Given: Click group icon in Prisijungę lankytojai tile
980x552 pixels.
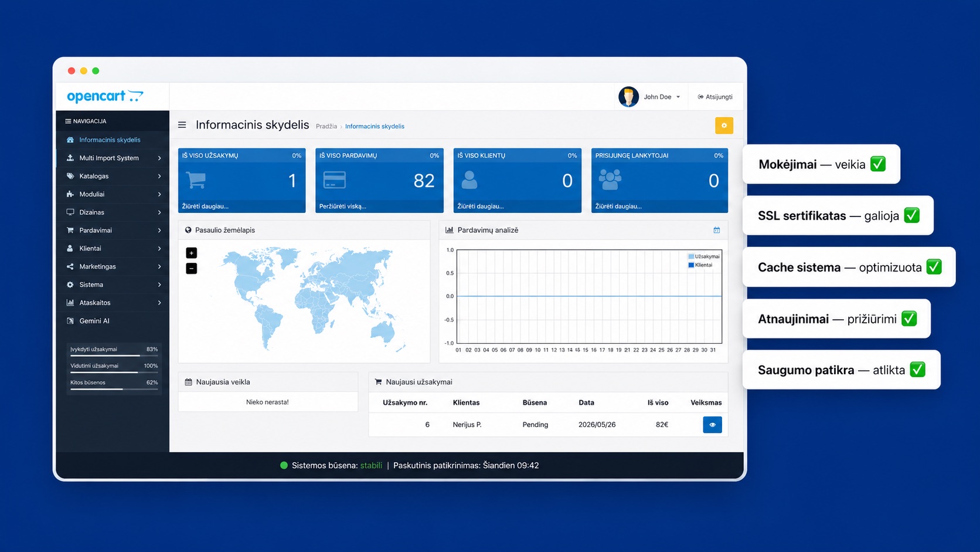Looking at the screenshot, I should [610, 180].
